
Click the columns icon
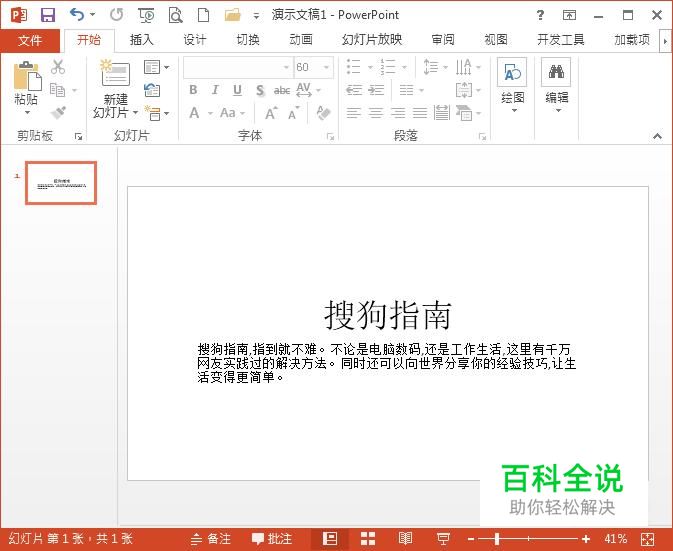(x=406, y=90)
